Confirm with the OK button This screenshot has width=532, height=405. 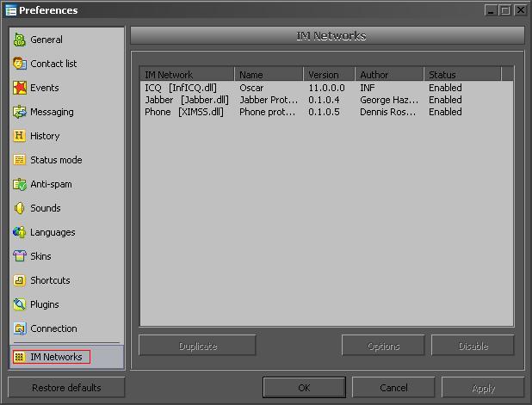tap(304, 388)
